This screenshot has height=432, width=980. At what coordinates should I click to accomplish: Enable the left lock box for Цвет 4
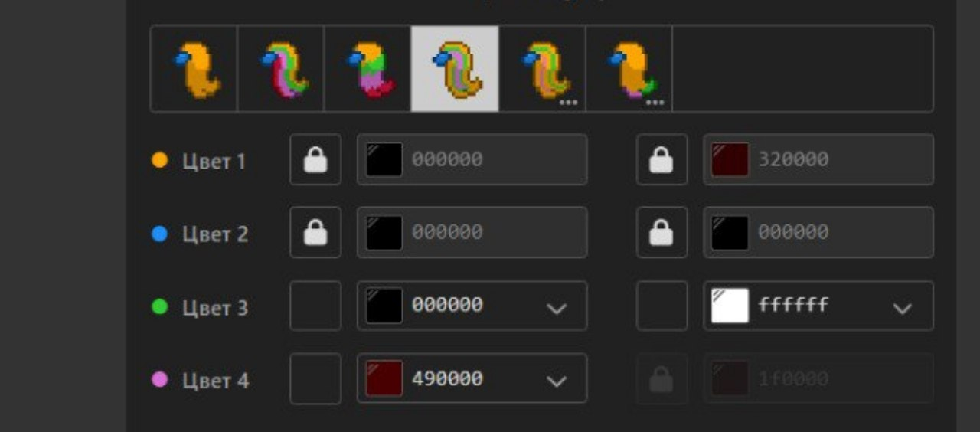315,378
